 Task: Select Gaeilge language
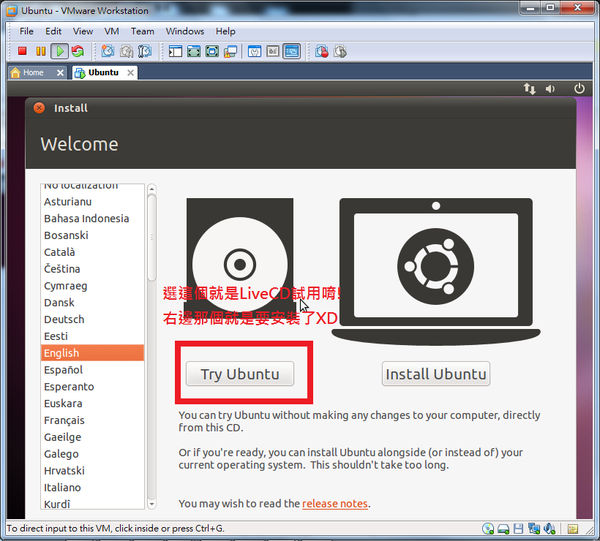coord(92,437)
